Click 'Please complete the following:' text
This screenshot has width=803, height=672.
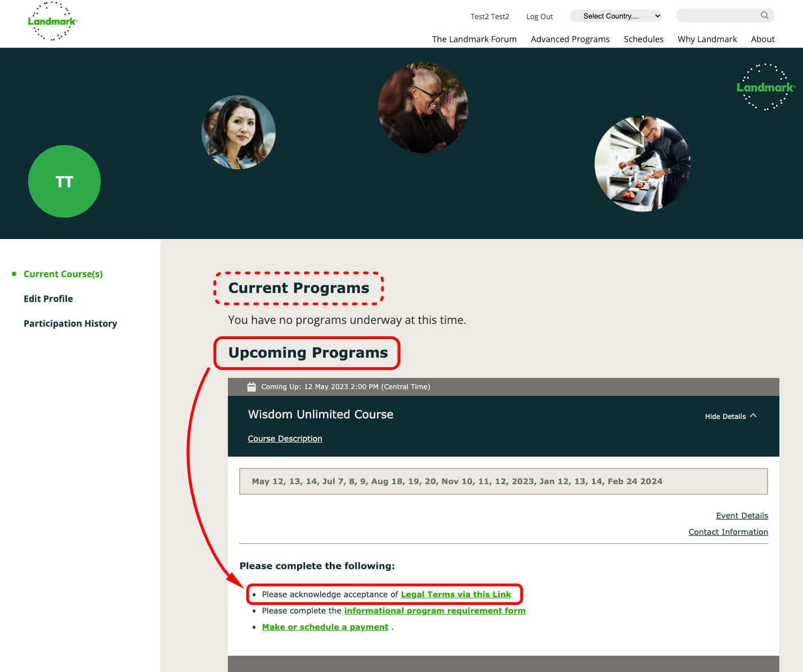tap(317, 566)
